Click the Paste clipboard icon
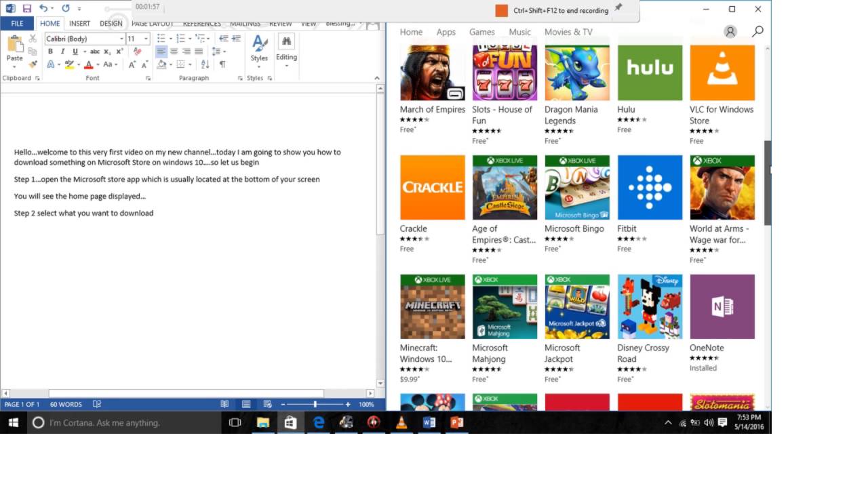 (x=15, y=45)
